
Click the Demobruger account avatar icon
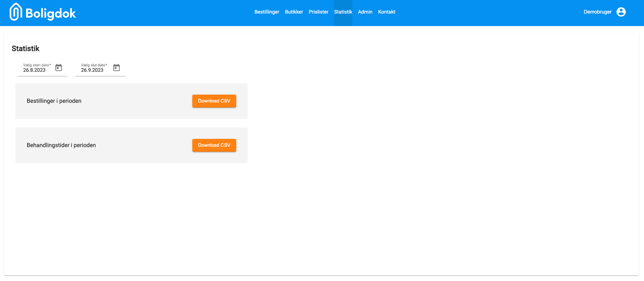pyautogui.click(x=621, y=12)
